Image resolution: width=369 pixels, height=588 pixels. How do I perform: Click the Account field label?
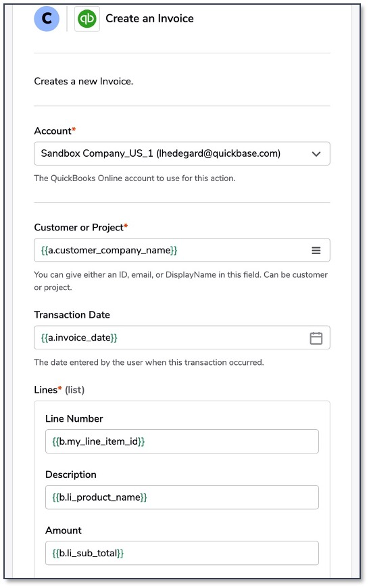pyautogui.click(x=55, y=131)
